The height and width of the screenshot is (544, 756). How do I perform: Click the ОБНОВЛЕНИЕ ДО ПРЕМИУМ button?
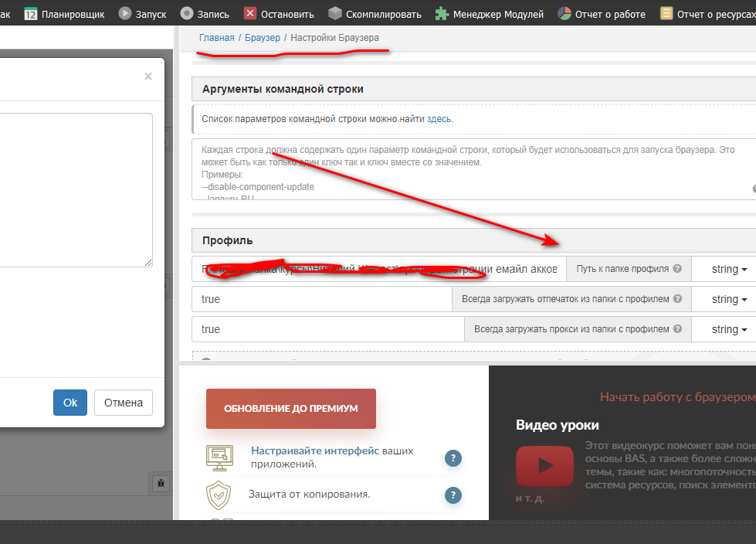click(290, 408)
